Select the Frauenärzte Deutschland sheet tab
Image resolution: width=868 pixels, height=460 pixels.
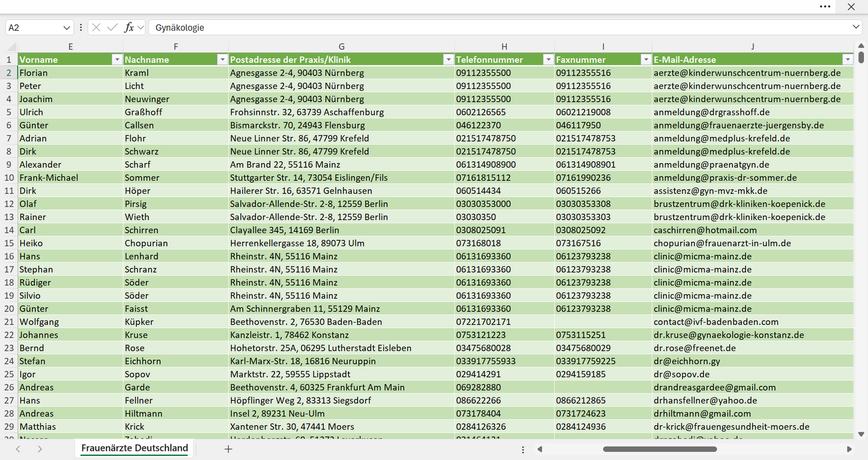tap(135, 448)
